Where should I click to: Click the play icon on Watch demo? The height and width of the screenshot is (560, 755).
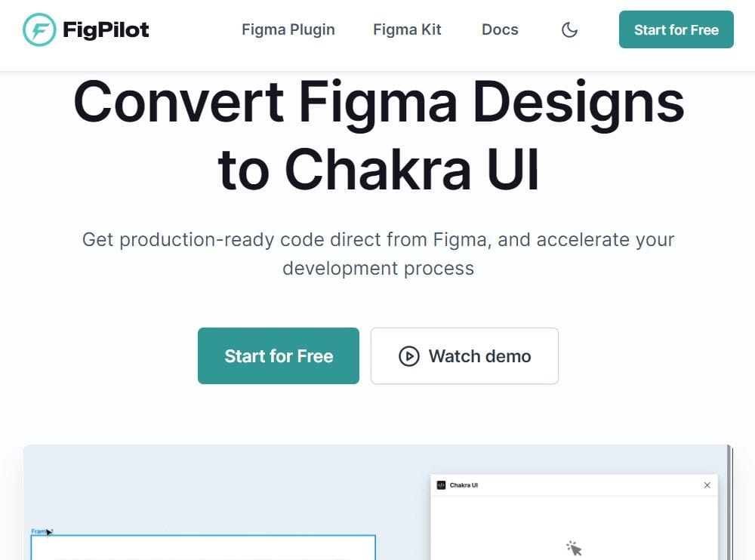(408, 355)
